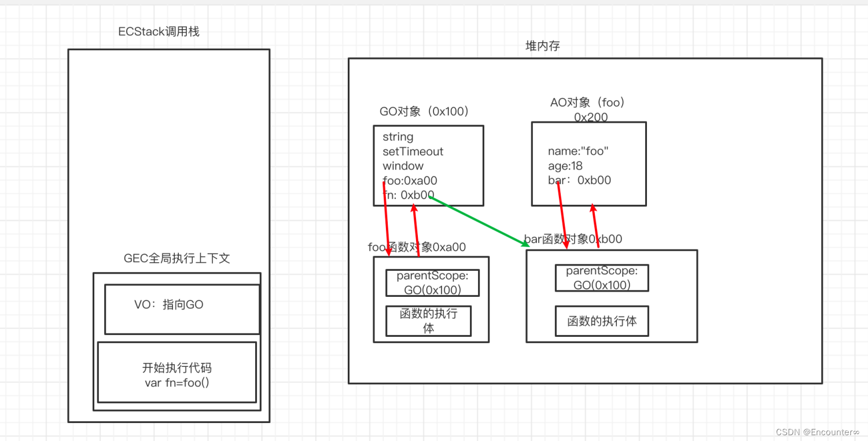Image resolution: width=868 pixels, height=441 pixels.
Task: Select 'foo:0xa00' line in GO object
Action: pos(410,181)
